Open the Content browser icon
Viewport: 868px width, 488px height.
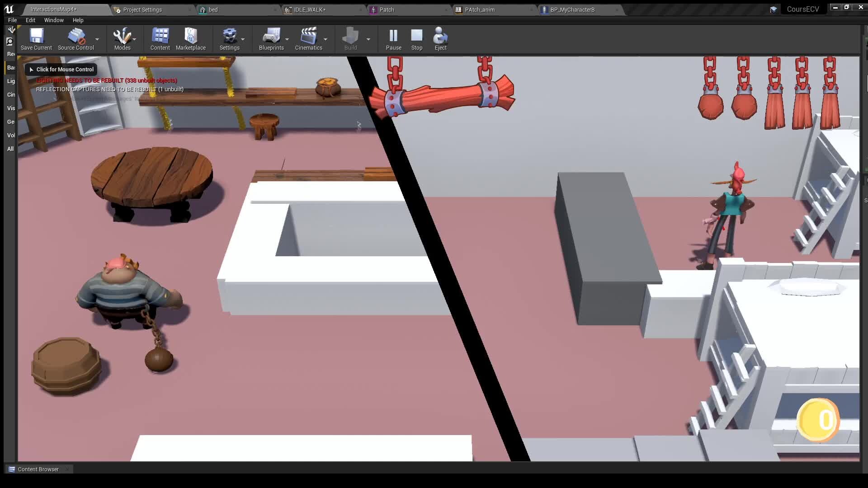point(160,36)
